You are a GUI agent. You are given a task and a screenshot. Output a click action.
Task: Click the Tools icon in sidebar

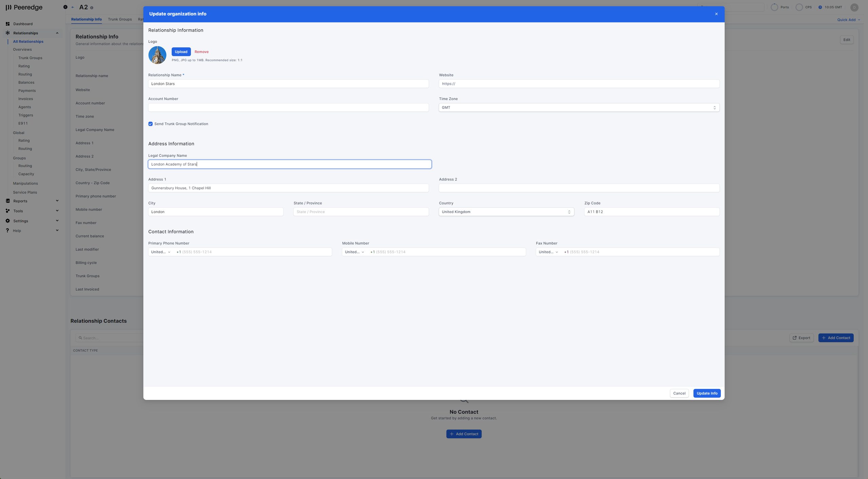point(7,211)
